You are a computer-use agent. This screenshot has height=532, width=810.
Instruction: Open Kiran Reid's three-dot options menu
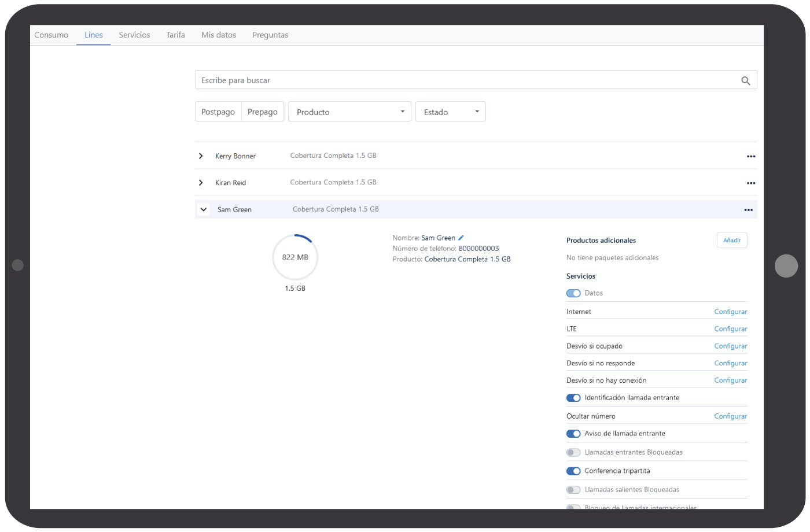(751, 183)
